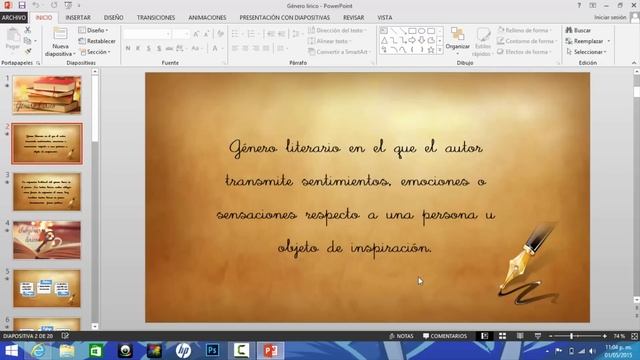Open the font name combo box
640x360 pixels.
pos(147,34)
